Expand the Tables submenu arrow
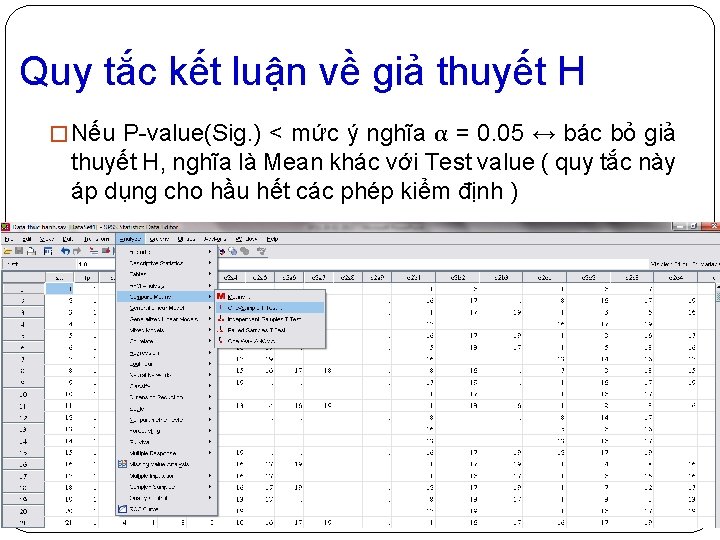The height and width of the screenshot is (540, 720). click(210, 274)
